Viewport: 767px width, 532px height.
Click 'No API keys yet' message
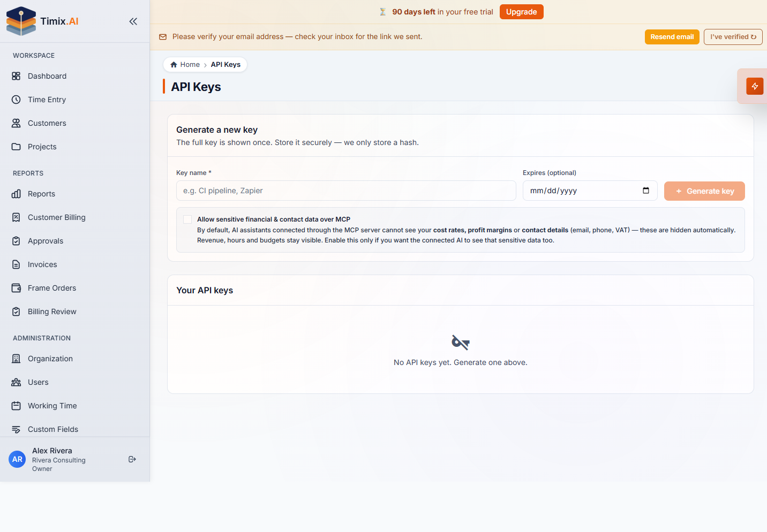pos(461,362)
